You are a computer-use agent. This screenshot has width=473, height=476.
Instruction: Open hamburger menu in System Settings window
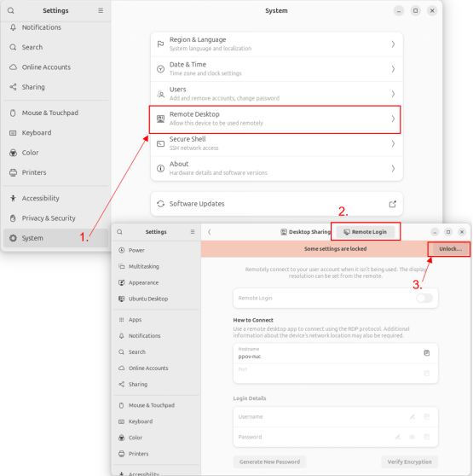101,10
